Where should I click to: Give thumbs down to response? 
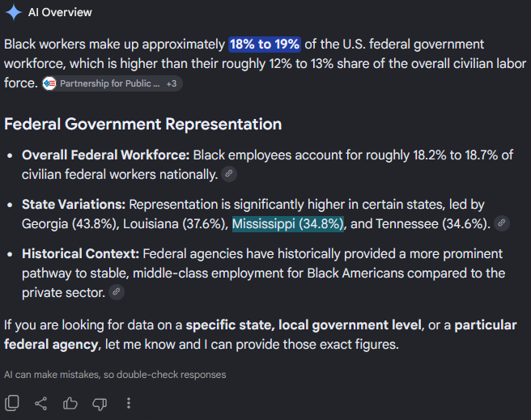(x=100, y=404)
